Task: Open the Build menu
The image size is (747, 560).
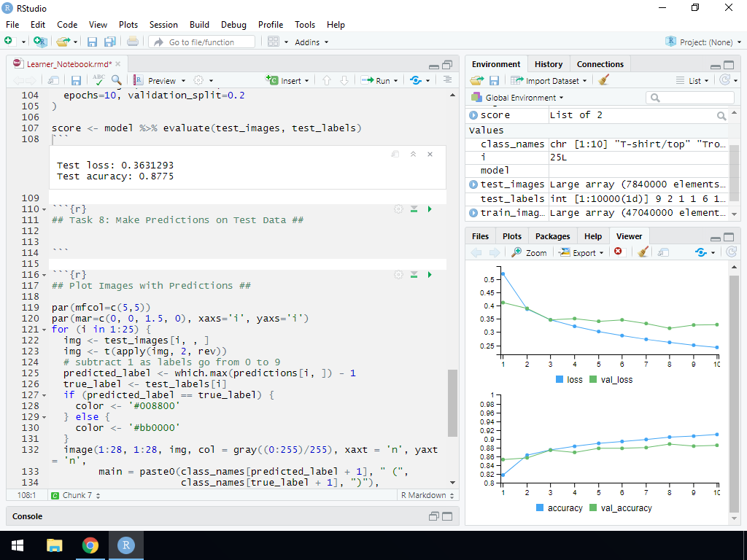Action: point(199,25)
